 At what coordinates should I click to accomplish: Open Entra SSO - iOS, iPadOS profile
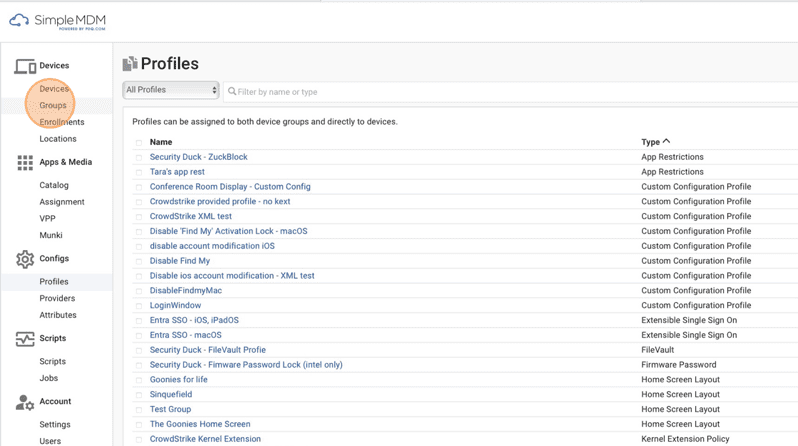point(194,320)
